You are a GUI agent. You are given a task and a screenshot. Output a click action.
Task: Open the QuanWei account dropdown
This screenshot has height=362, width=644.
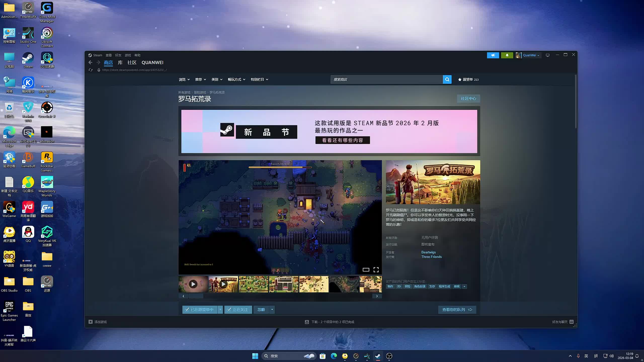tap(531, 55)
